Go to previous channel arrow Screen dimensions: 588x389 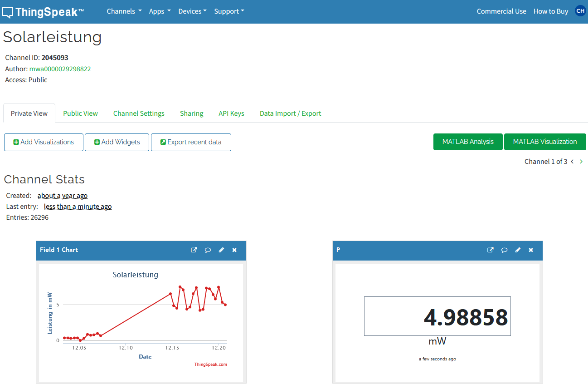[572, 162]
